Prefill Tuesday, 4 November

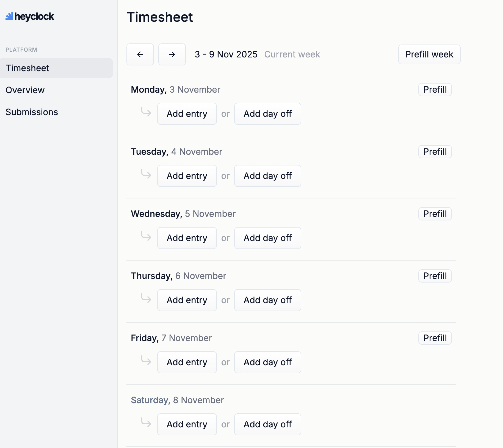[x=435, y=152]
